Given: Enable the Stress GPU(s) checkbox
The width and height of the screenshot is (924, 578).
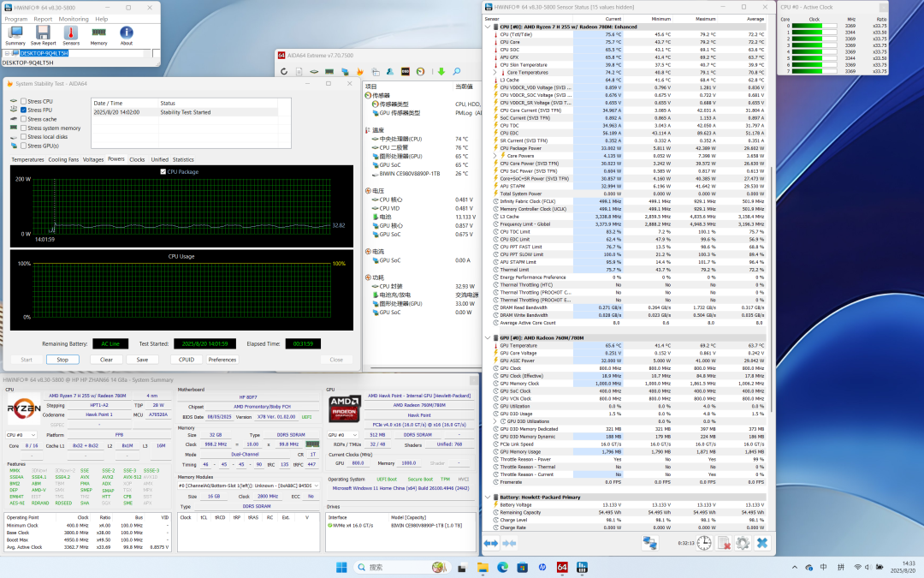Looking at the screenshot, I should click(24, 146).
